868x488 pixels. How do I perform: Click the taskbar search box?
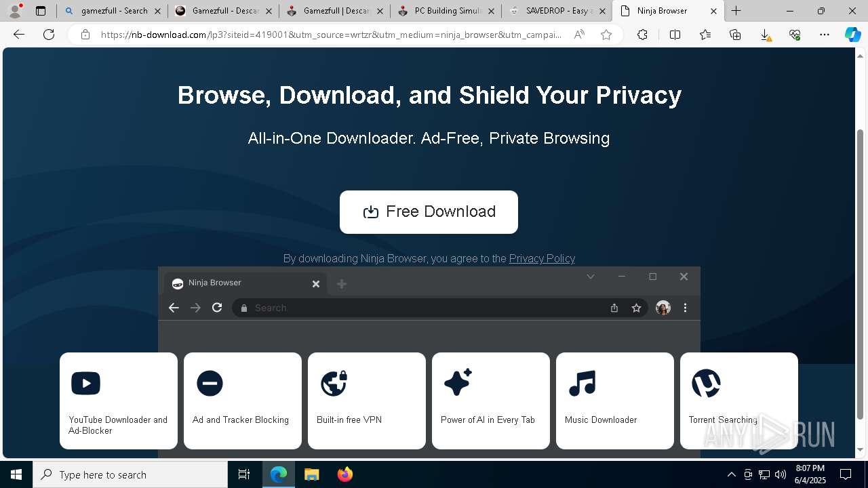130,474
